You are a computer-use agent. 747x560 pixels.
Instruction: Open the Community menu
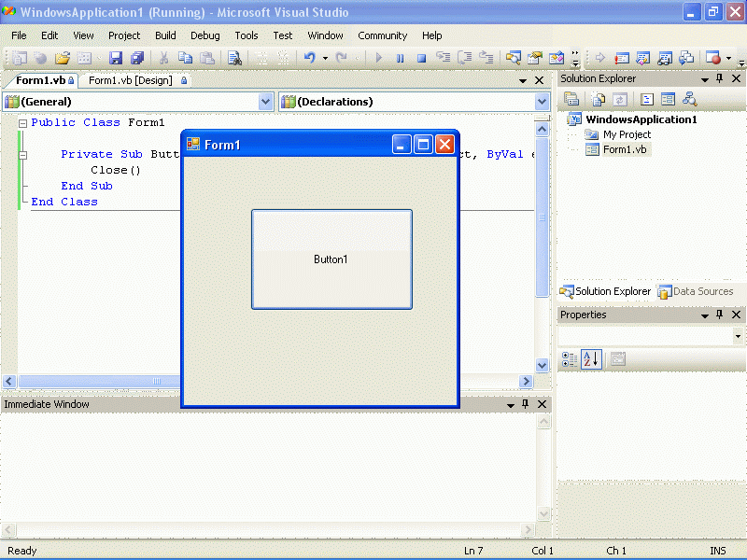pyautogui.click(x=383, y=35)
